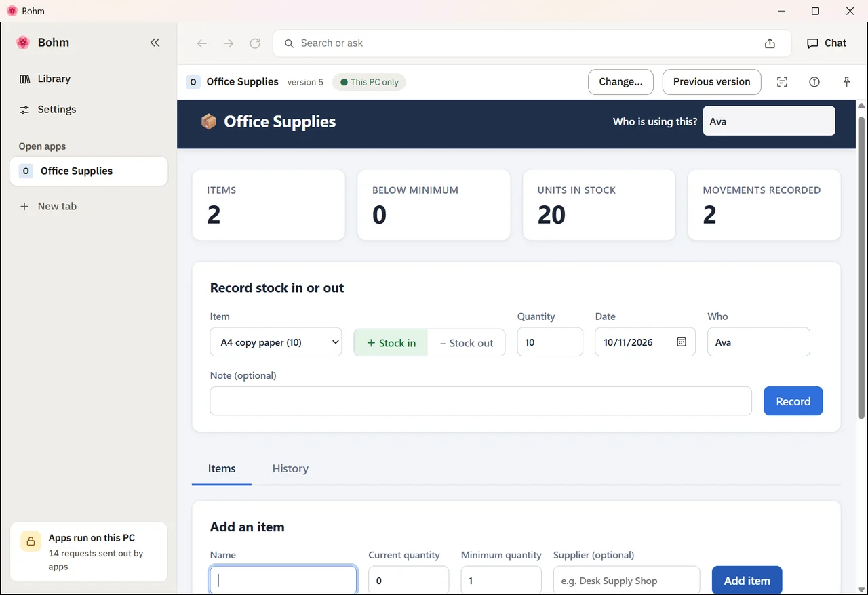Open the app info icon
Screen dimensions: 868x595
(x=814, y=82)
